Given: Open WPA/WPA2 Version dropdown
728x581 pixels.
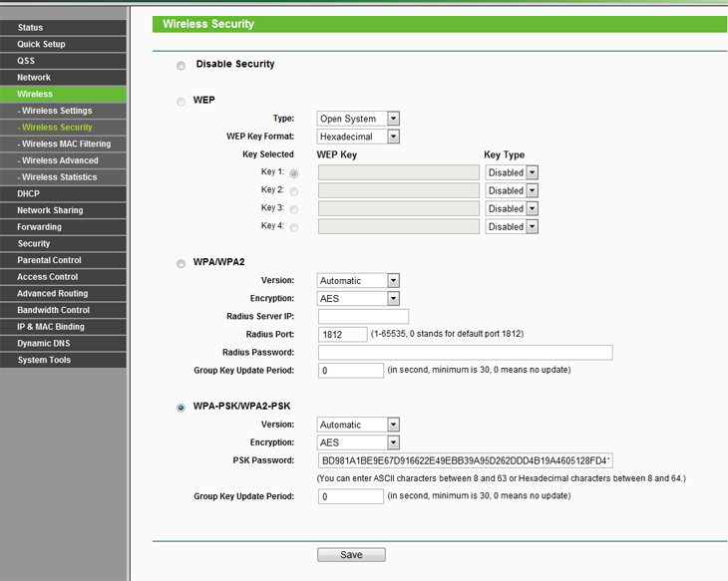Looking at the screenshot, I should (358, 281).
